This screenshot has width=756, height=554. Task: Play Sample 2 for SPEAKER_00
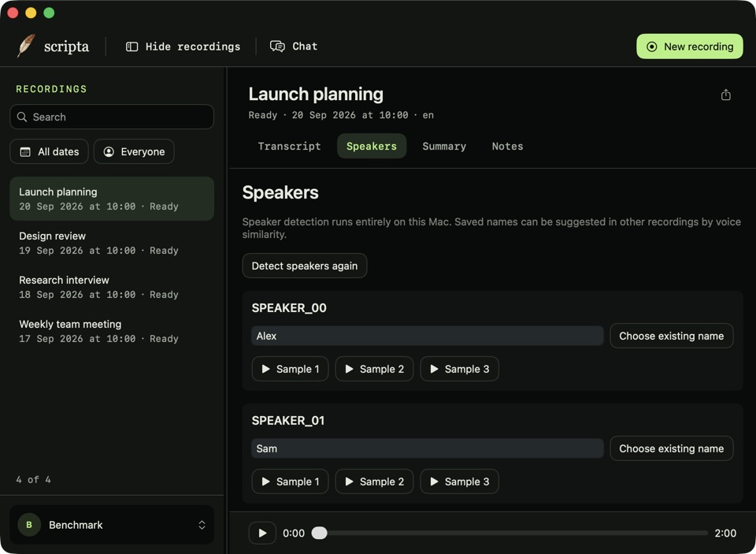pos(375,369)
